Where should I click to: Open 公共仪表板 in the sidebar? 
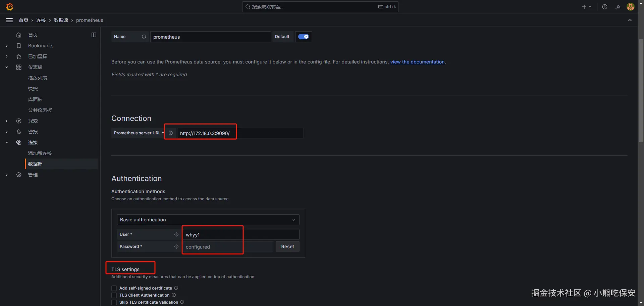(x=40, y=110)
